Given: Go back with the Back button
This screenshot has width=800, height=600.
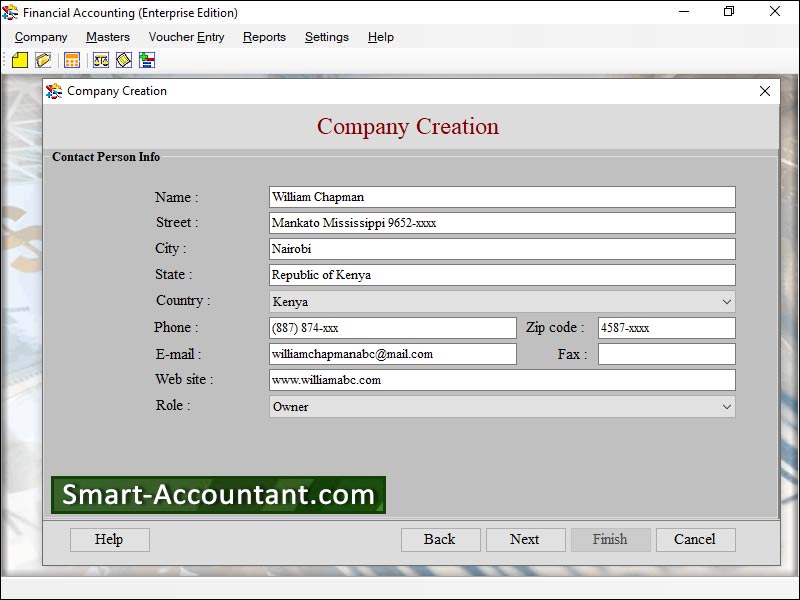Looking at the screenshot, I should (440, 540).
